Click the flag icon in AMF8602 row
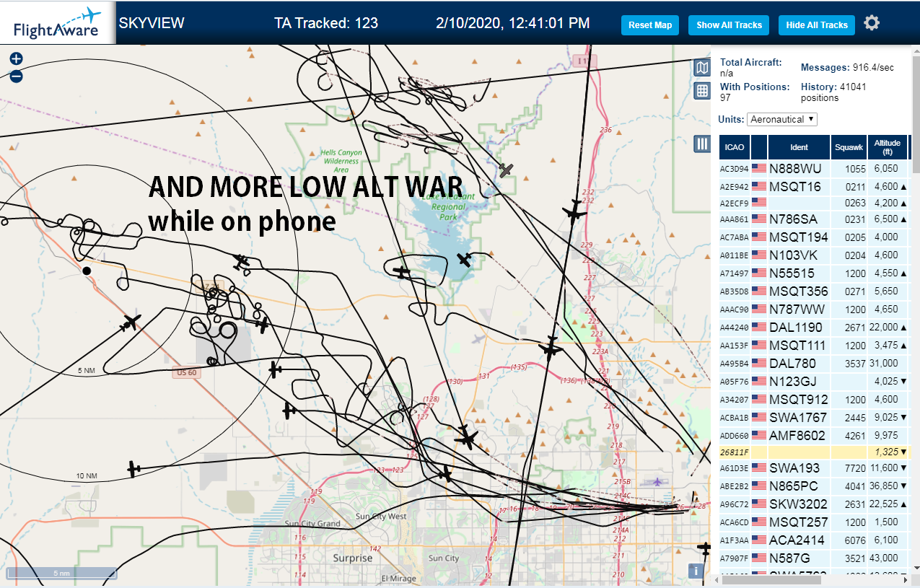The width and height of the screenshot is (920, 588). (758, 435)
